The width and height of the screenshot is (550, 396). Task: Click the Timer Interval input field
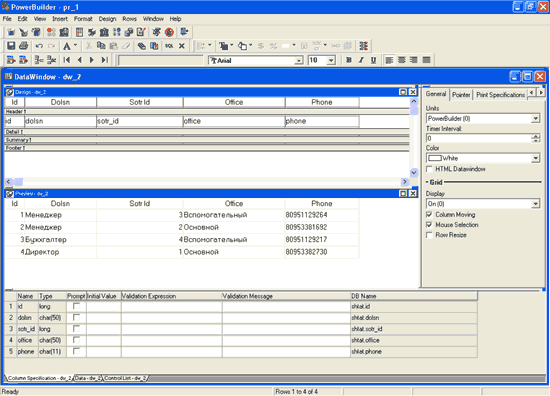[479, 138]
